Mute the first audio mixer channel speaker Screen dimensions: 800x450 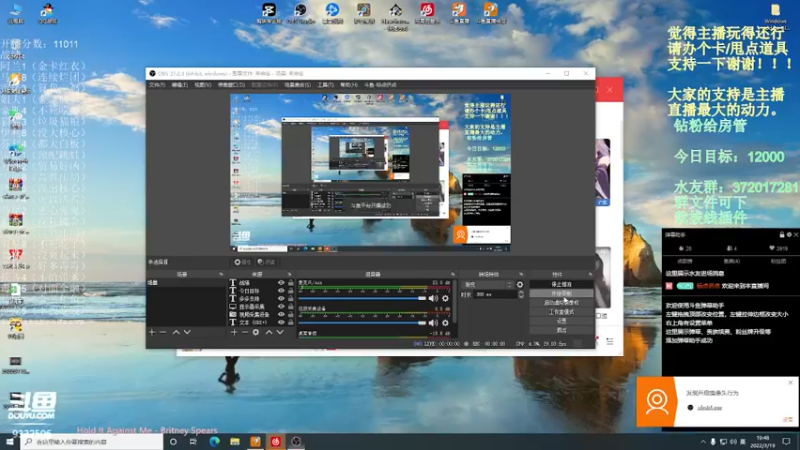point(433,298)
